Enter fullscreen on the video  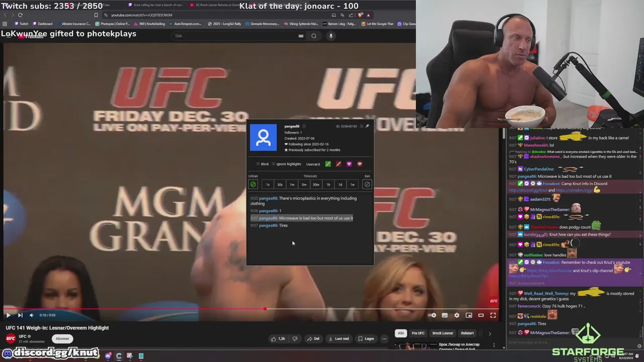pyautogui.click(x=493, y=315)
